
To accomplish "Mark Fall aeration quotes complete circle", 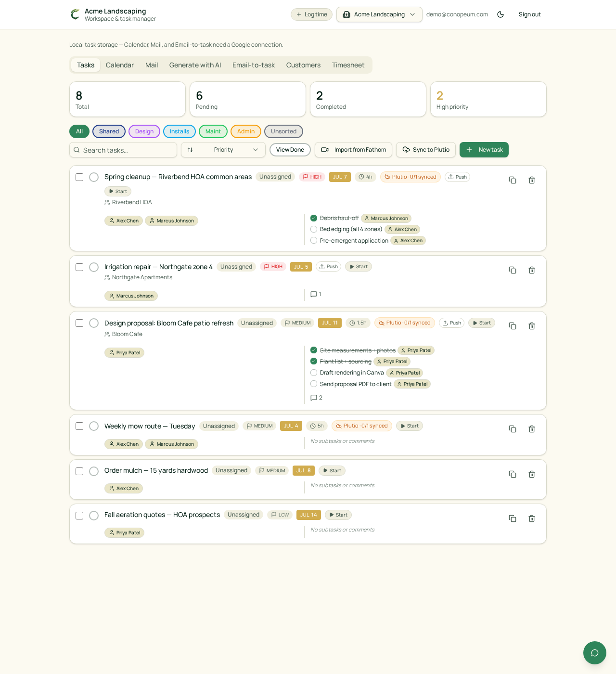I will pos(94,516).
